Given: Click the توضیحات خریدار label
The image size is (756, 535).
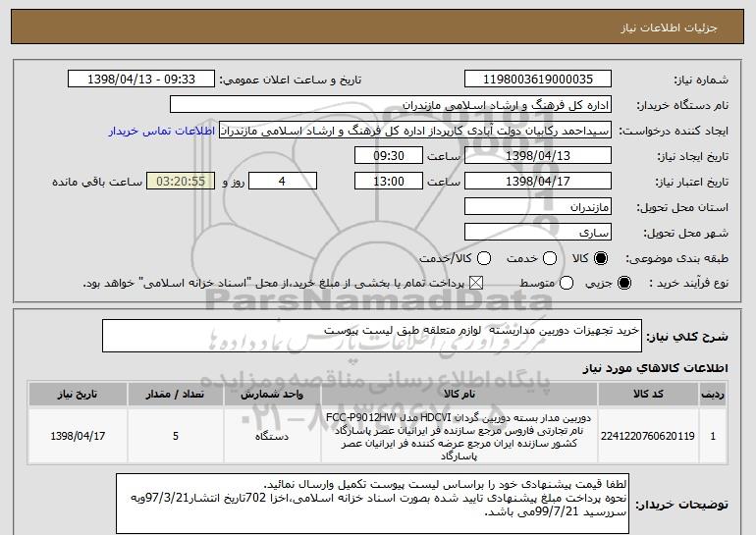Looking at the screenshot, I should click(x=681, y=505).
